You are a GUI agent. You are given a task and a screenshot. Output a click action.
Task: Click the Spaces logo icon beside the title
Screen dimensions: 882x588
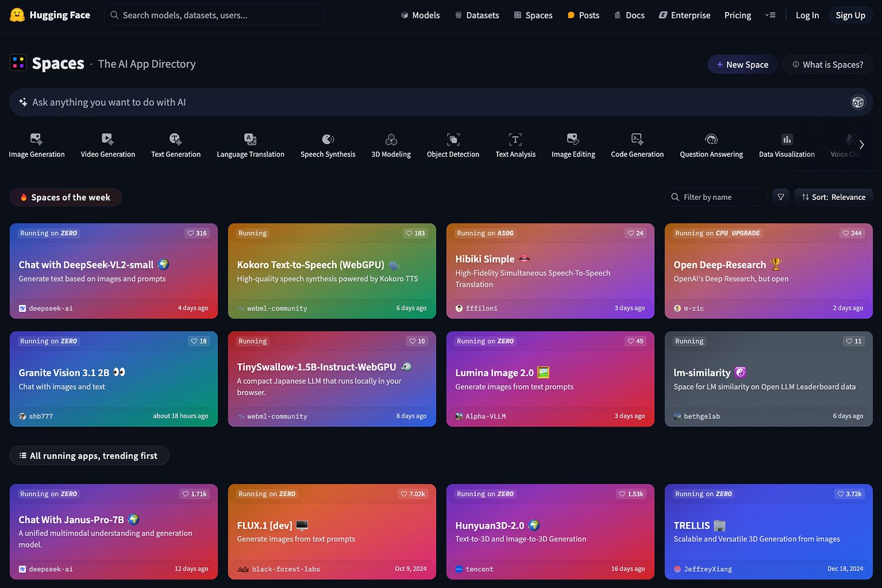pyautogui.click(x=18, y=62)
